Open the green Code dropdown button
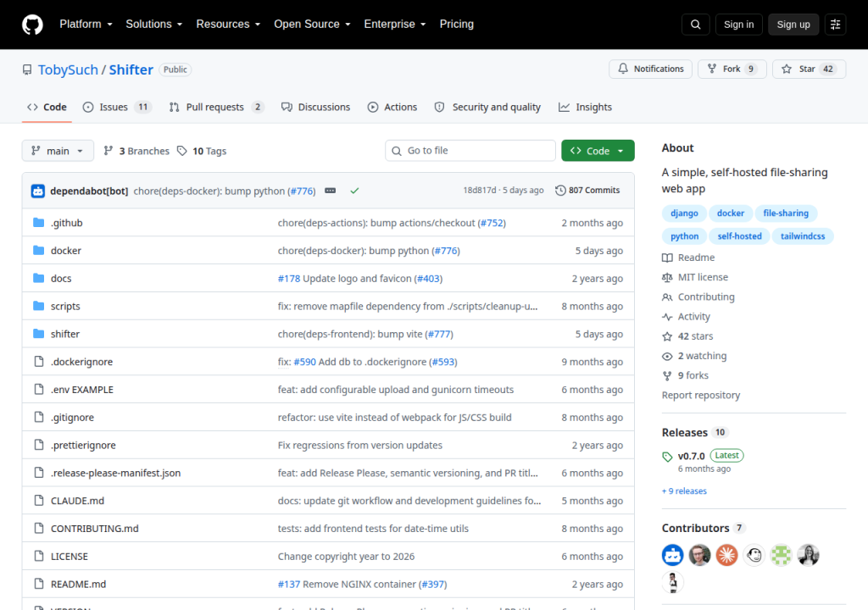Screen dimensions: 868x610 [598, 151]
